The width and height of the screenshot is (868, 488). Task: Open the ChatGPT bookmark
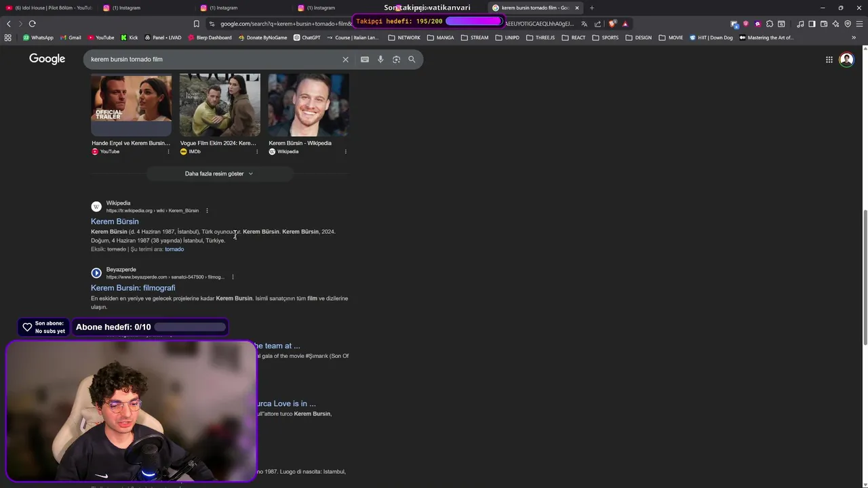[307, 38]
